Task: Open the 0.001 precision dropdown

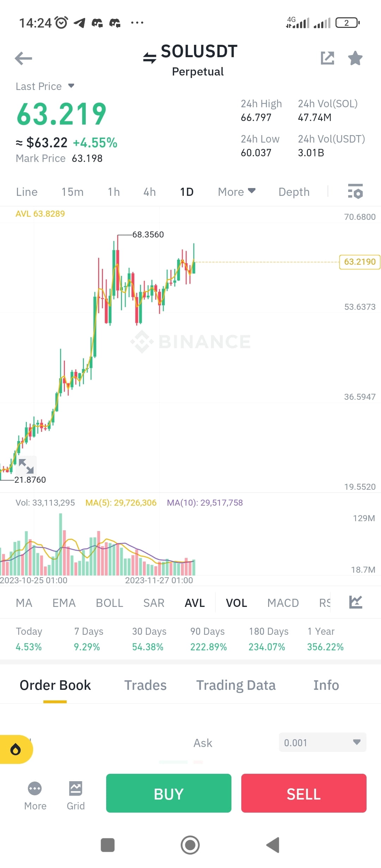Action: [x=322, y=742]
